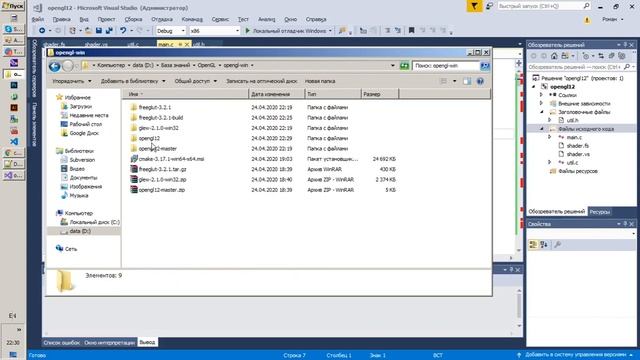640x360 pixels.
Task: Open the Explorer view options dropdown arrow
Action: 454,81
